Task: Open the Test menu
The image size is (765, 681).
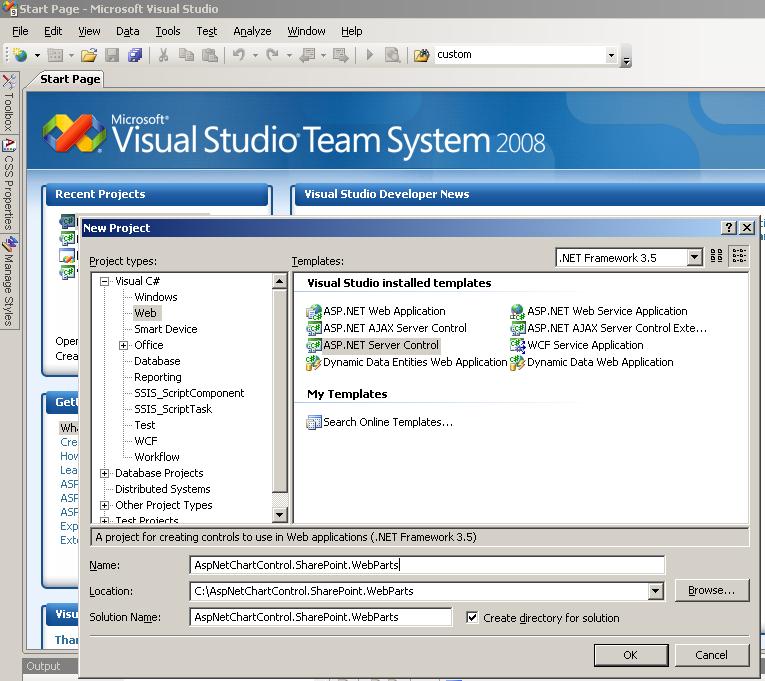Action: [x=206, y=31]
